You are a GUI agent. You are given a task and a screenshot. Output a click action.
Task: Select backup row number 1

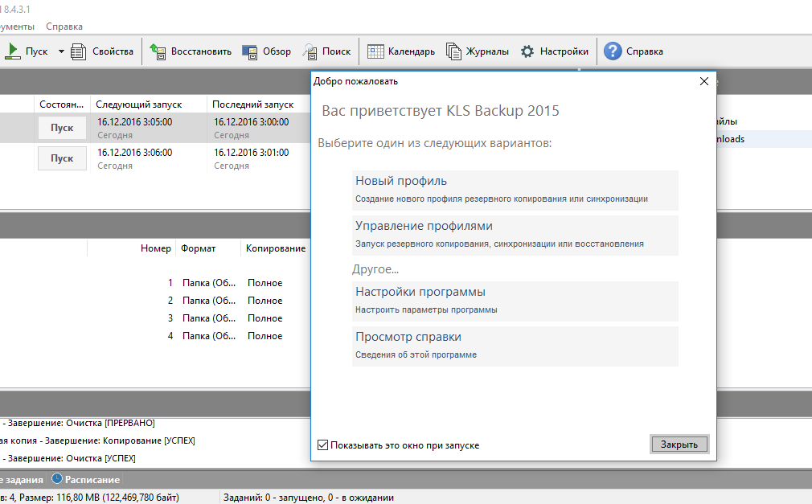point(155,283)
